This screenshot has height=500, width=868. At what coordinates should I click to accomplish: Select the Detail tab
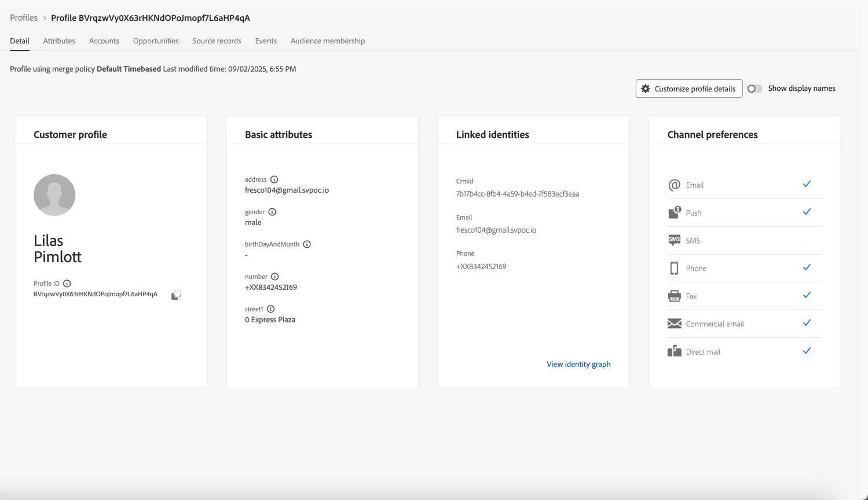point(20,41)
